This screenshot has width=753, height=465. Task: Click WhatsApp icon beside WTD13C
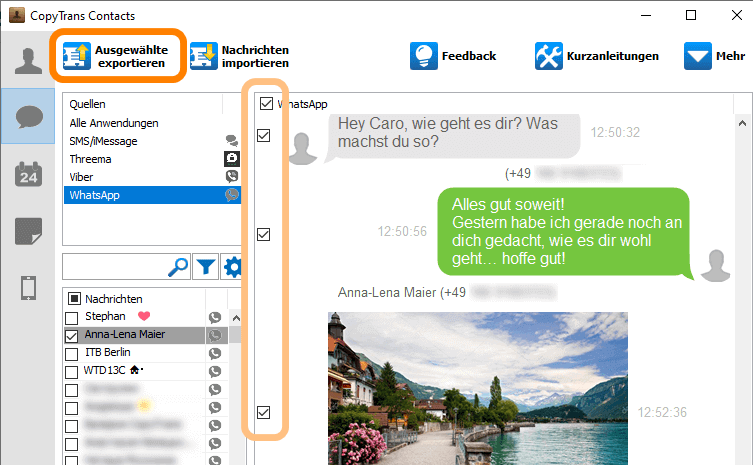coord(215,371)
